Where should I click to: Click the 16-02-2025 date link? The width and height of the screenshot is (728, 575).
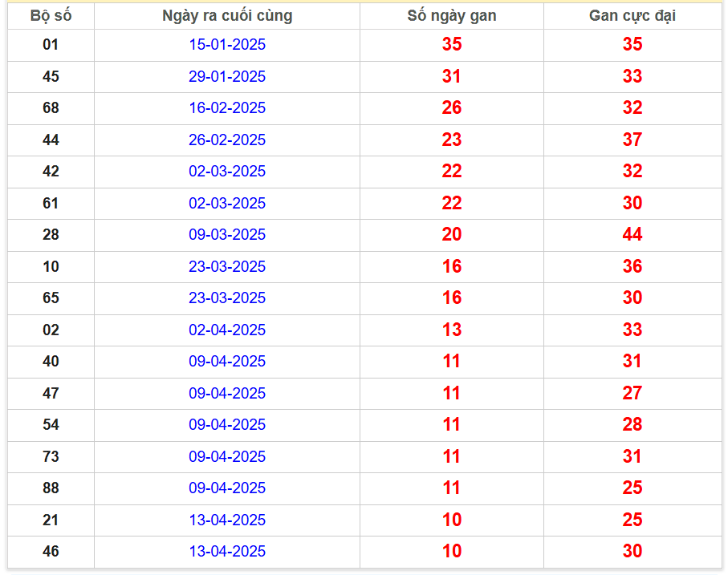tap(227, 108)
